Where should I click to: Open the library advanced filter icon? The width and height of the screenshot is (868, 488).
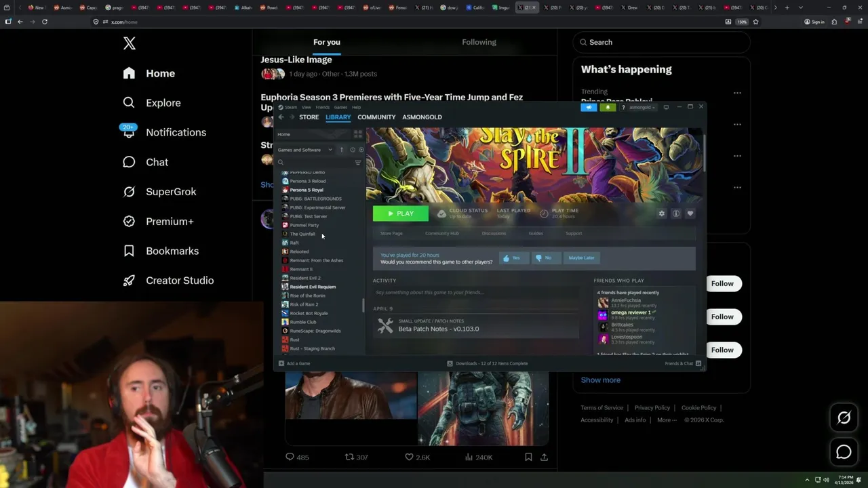point(358,163)
